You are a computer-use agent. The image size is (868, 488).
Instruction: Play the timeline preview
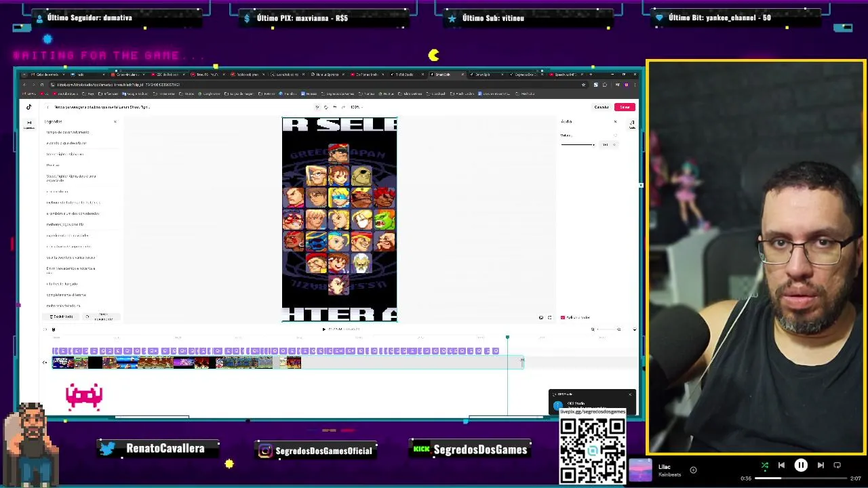(324, 329)
